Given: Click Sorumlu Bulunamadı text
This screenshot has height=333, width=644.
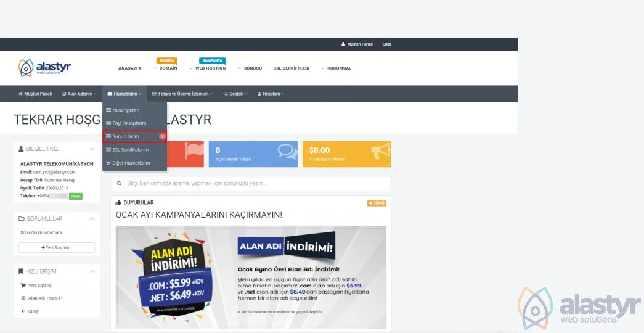Looking at the screenshot, I should pos(41,232).
